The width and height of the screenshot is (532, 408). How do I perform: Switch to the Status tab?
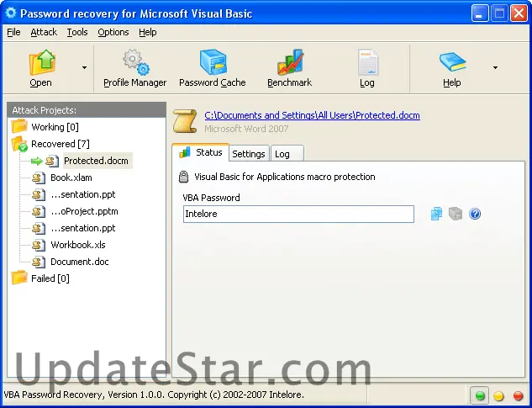(201, 152)
